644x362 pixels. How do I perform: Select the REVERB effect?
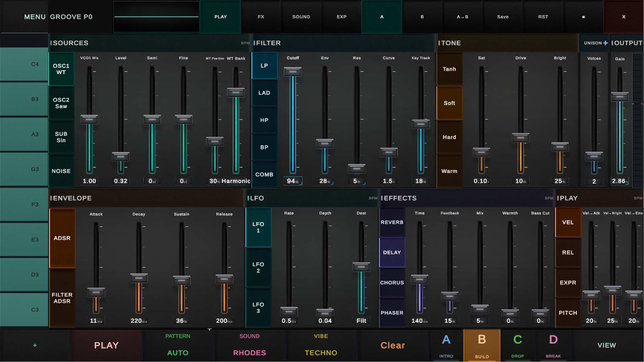point(392,222)
